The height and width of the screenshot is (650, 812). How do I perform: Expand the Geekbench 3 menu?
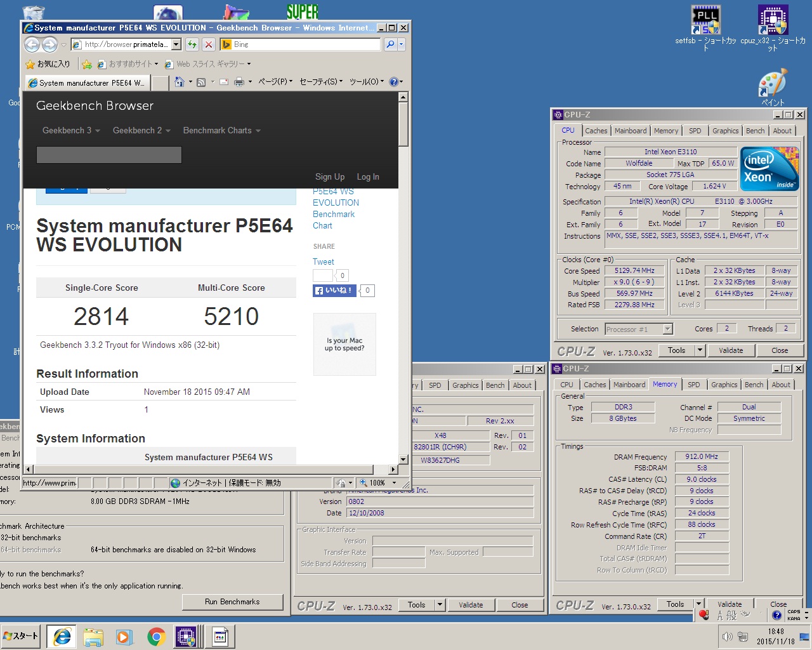pyautogui.click(x=71, y=130)
